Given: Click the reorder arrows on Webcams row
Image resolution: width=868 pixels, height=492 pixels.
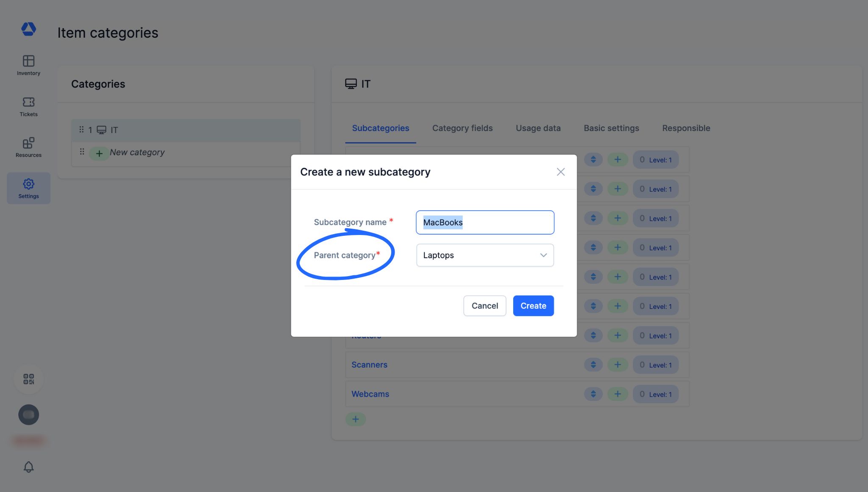Looking at the screenshot, I should point(593,394).
